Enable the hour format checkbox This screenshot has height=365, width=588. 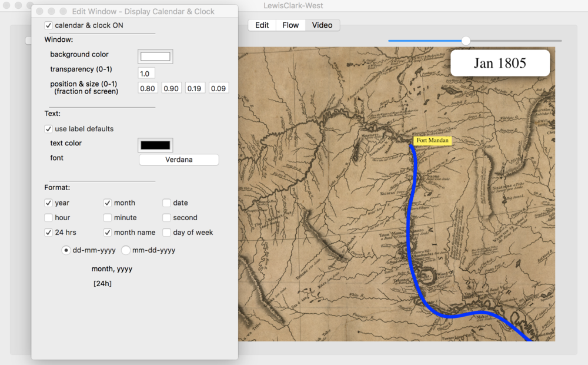48,218
